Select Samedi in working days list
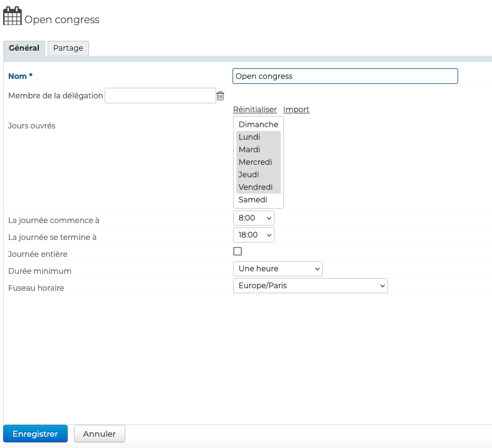 [x=253, y=200]
